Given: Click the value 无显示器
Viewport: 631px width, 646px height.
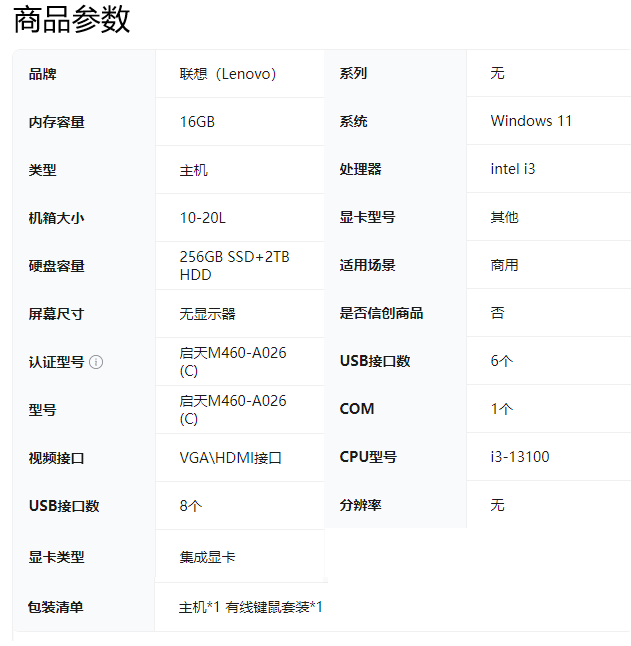Looking at the screenshot, I should point(207,314).
